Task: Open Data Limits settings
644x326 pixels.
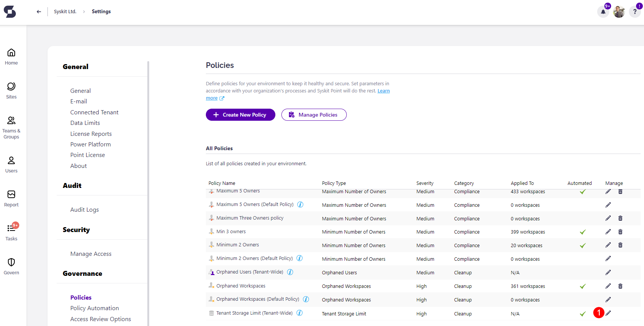Action: [x=85, y=123]
